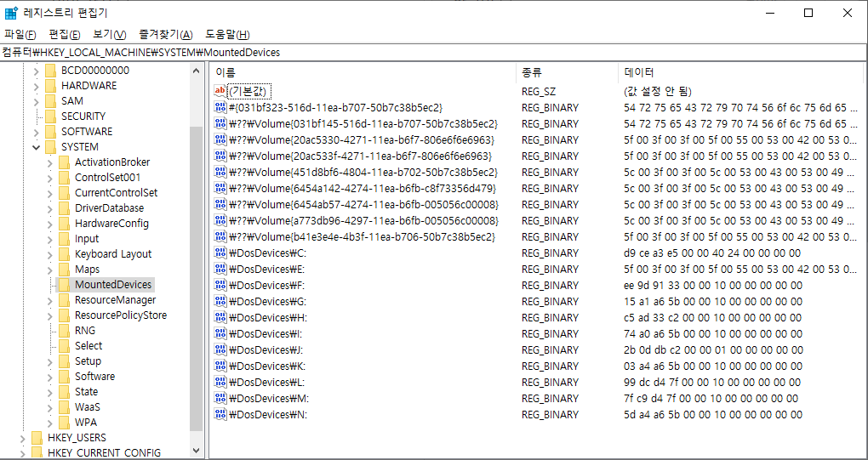Click binary icon of \DosDevices\C: value
This screenshot has width=868, height=460.
pyautogui.click(x=220, y=253)
